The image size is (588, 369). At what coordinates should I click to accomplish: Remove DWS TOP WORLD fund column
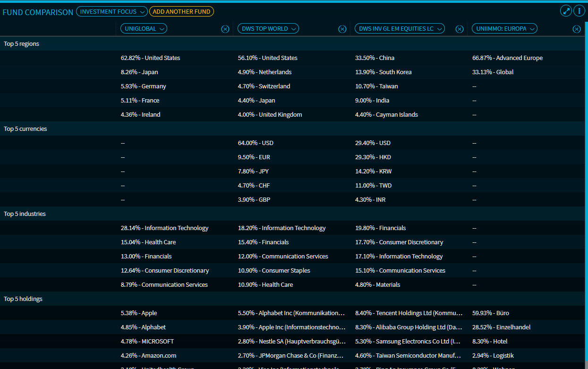click(342, 29)
